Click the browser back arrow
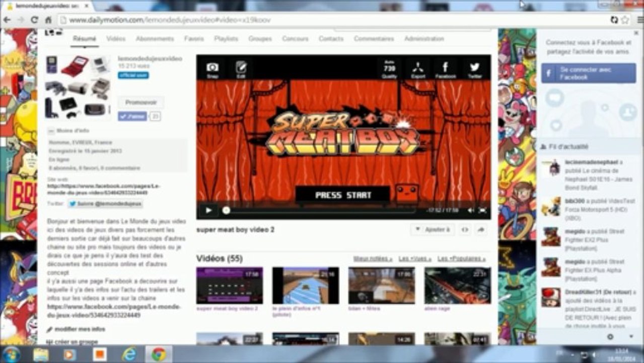The image size is (644, 363). 7,20
